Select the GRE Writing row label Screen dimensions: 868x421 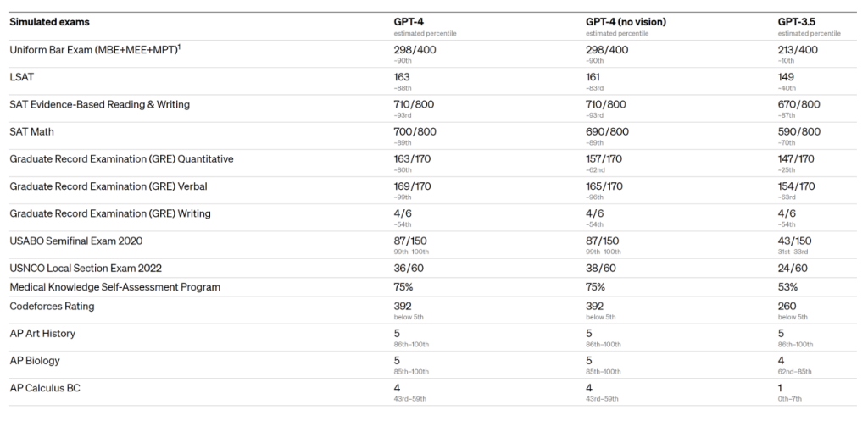pyautogui.click(x=109, y=213)
